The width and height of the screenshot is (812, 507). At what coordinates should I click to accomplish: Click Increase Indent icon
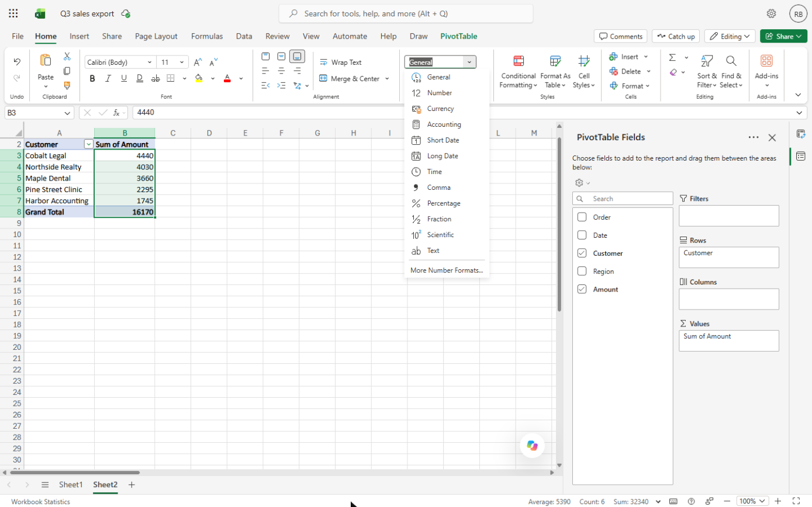tap(281, 85)
